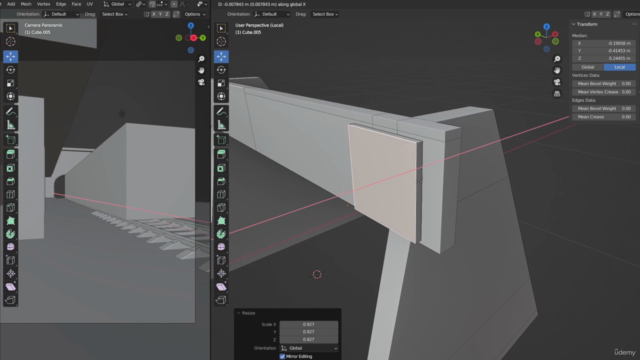
Task: Toggle proportional editing in top bar
Action: pyautogui.click(x=174, y=4)
